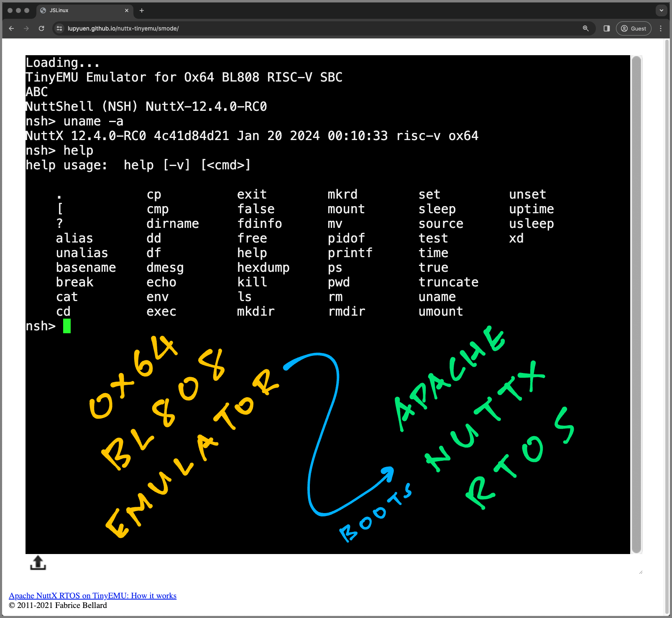Reload the page with the refresh icon
Screen dimensions: 672x618
point(41,28)
